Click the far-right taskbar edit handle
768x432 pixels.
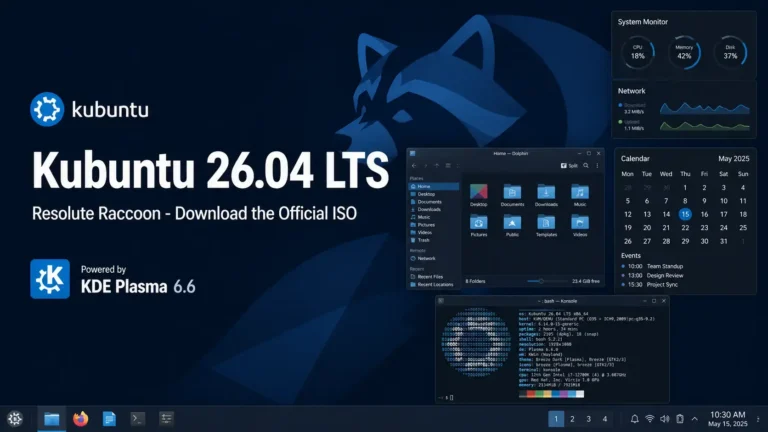point(758,419)
